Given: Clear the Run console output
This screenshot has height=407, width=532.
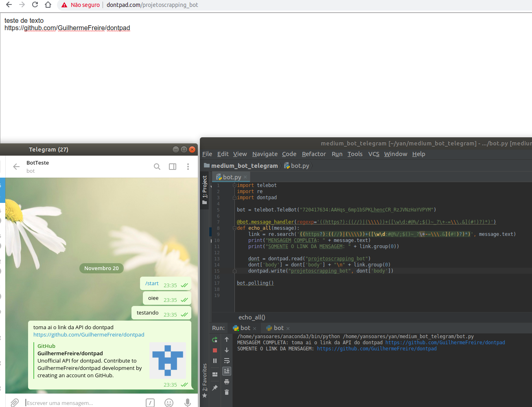Looking at the screenshot, I should coord(227,392).
